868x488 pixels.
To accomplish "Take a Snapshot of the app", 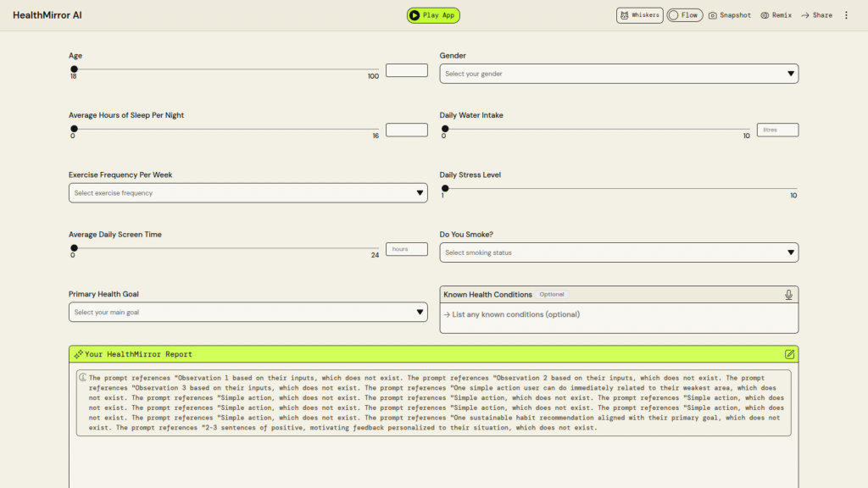I will coord(729,15).
